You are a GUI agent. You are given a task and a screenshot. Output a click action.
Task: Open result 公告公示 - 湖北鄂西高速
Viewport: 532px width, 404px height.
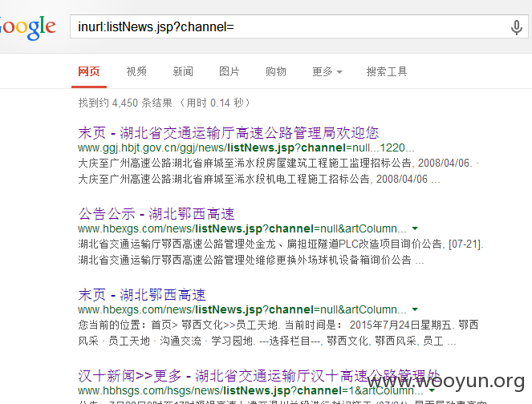156,213
